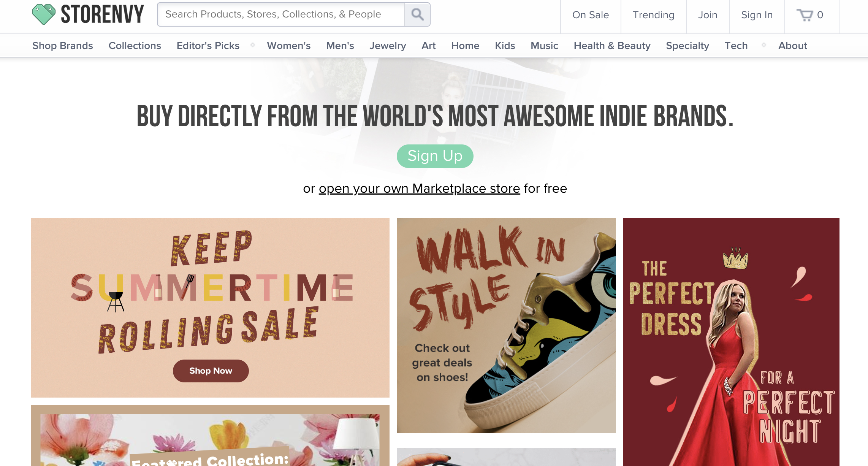
Task: Click Shop Now on summertime banner
Action: pyautogui.click(x=211, y=371)
